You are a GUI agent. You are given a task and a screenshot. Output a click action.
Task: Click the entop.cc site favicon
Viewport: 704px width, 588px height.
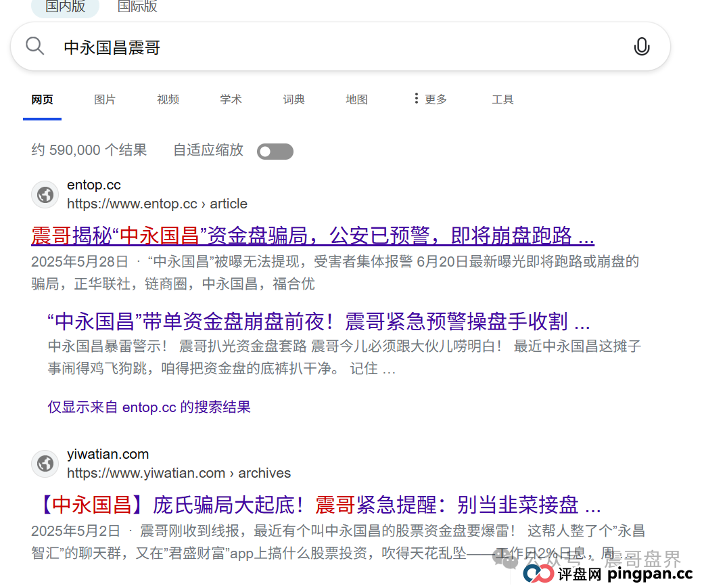[x=45, y=194]
